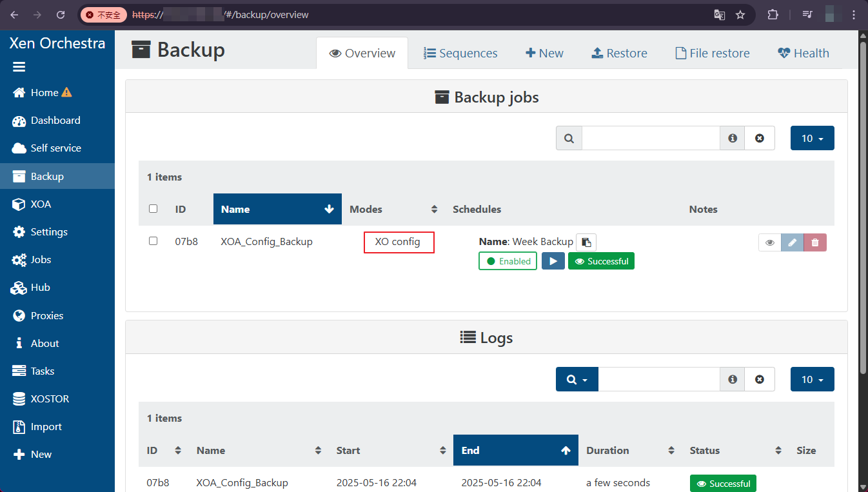Open Settings in the sidebar

(40, 232)
